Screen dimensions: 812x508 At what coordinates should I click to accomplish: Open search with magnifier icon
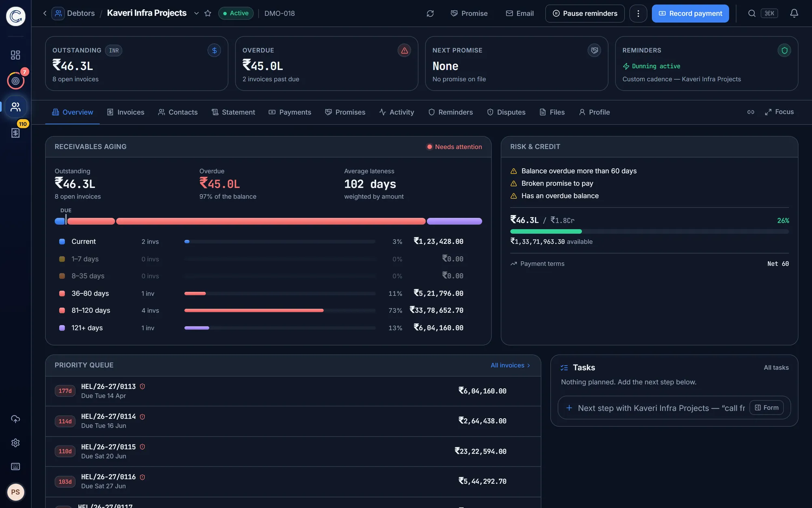752,13
